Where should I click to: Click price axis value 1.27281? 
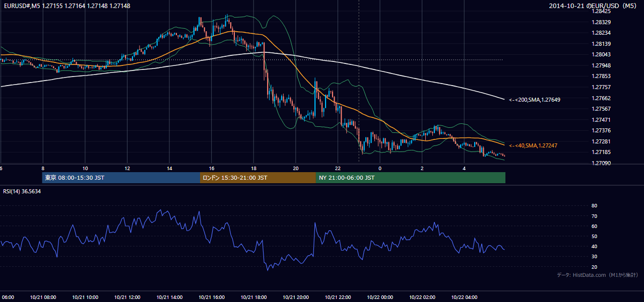pos(601,141)
